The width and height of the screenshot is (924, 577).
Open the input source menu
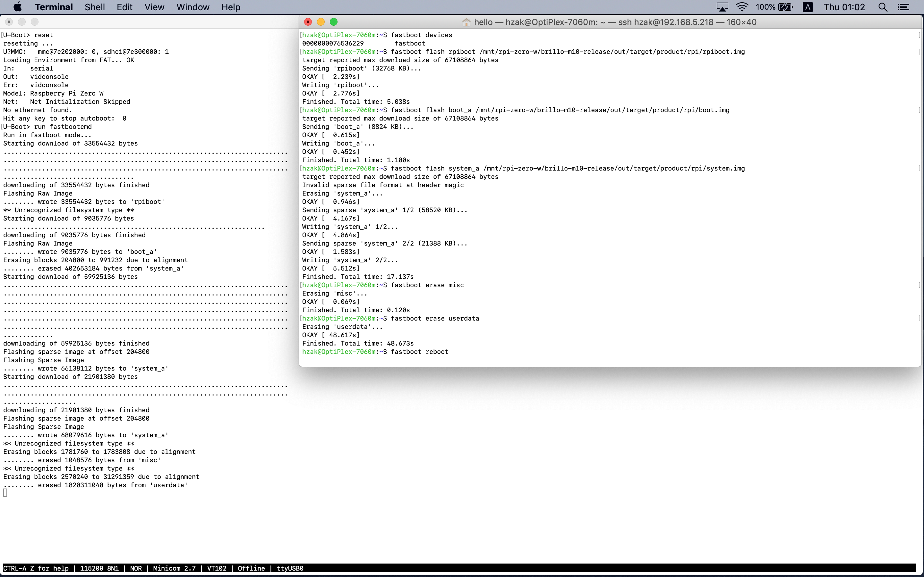808,7
